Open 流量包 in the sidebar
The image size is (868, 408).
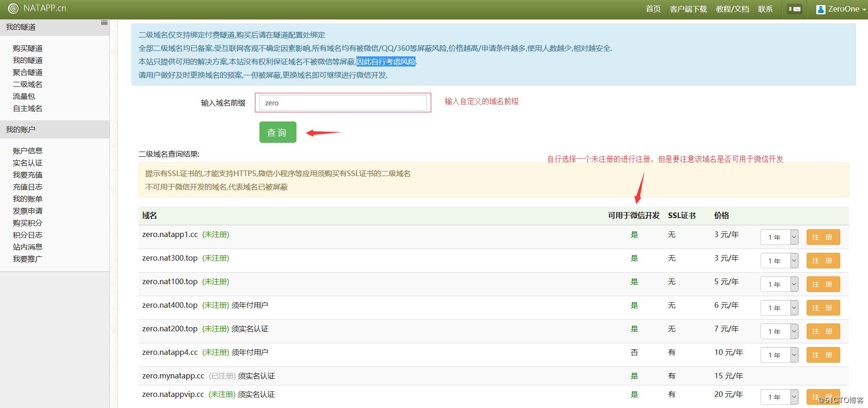[x=24, y=96]
